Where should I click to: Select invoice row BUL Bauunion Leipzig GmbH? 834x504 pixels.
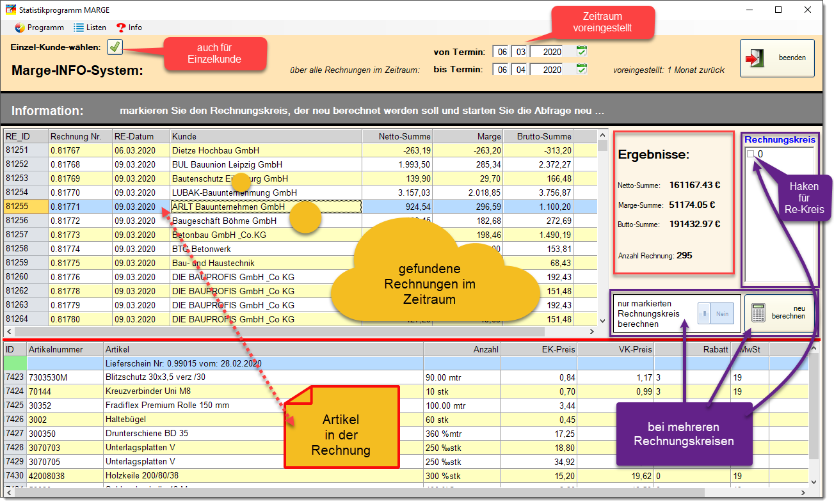[x=300, y=164]
